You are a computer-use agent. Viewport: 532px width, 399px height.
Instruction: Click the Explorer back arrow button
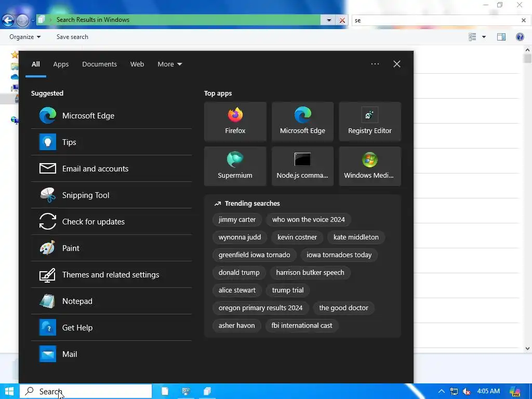coord(8,21)
